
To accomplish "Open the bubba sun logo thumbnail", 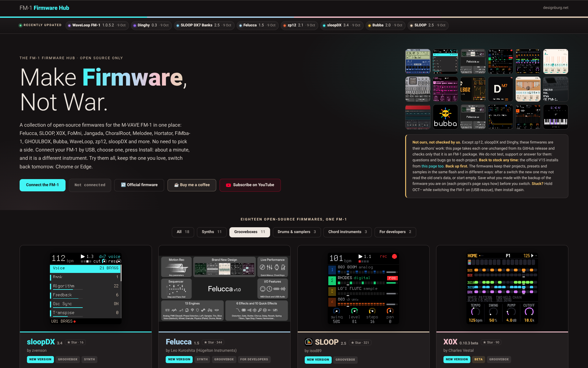I will pos(445,117).
